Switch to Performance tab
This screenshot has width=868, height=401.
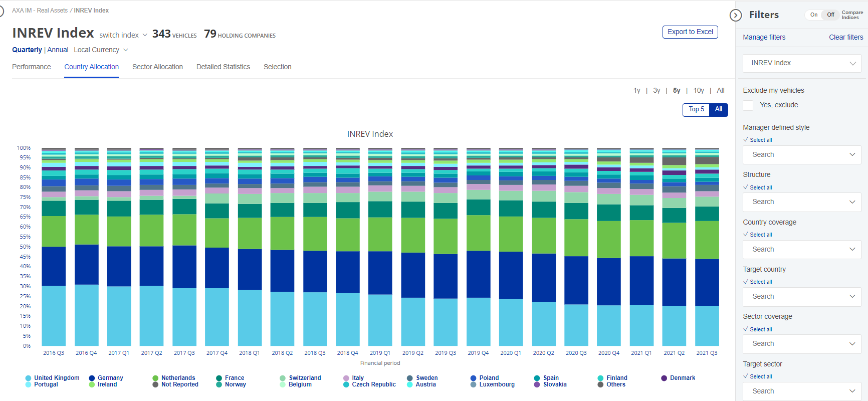(x=32, y=67)
